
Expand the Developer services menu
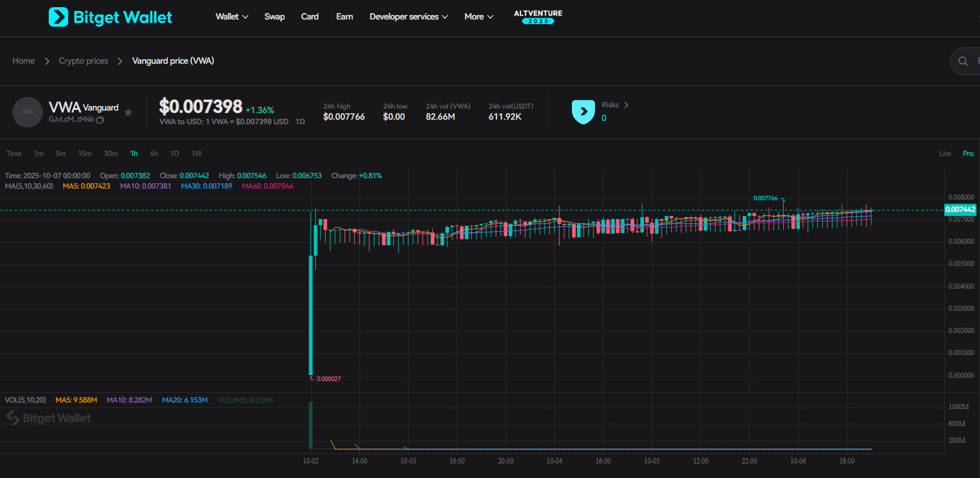point(408,17)
